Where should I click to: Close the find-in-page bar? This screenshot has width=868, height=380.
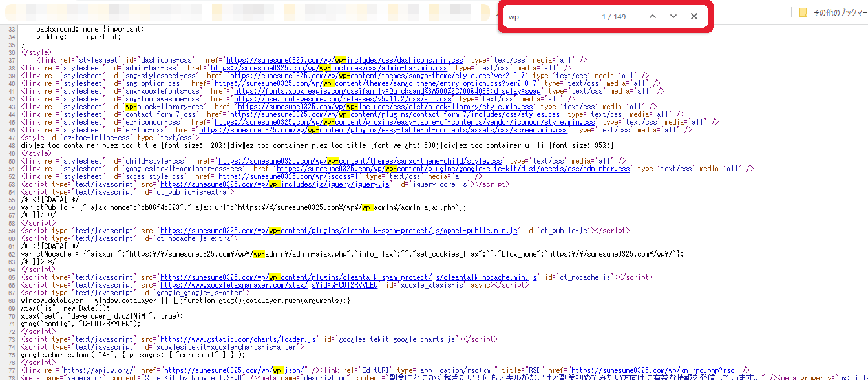[x=694, y=16]
